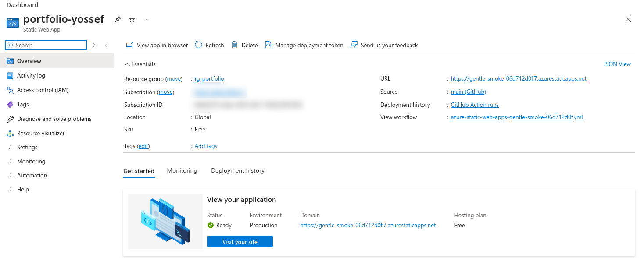
Task: Select the Global location value
Action: [x=203, y=117]
